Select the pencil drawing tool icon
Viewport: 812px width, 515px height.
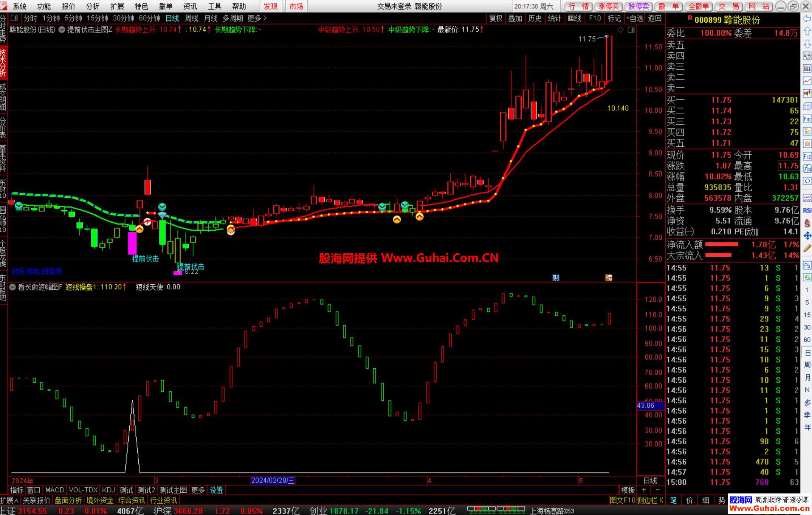807,248
